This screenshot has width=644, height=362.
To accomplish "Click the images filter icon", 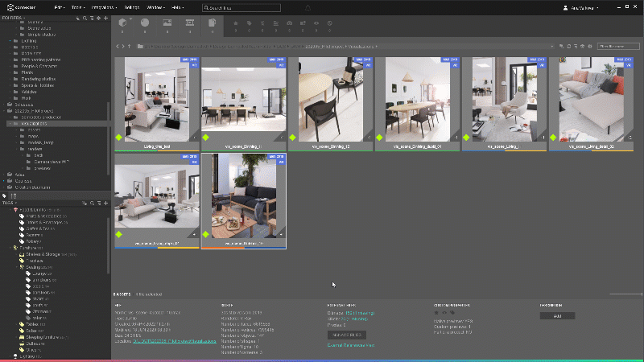I will tap(167, 23).
